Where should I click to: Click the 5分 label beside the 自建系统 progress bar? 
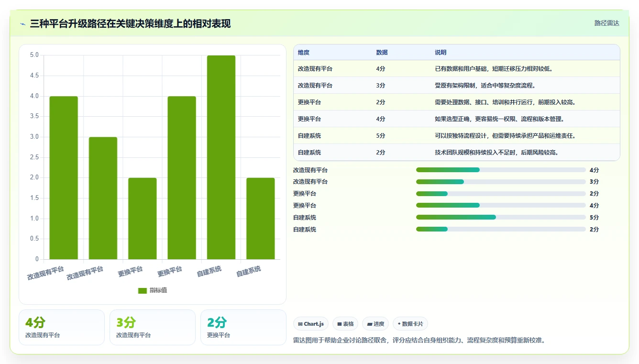(x=594, y=218)
